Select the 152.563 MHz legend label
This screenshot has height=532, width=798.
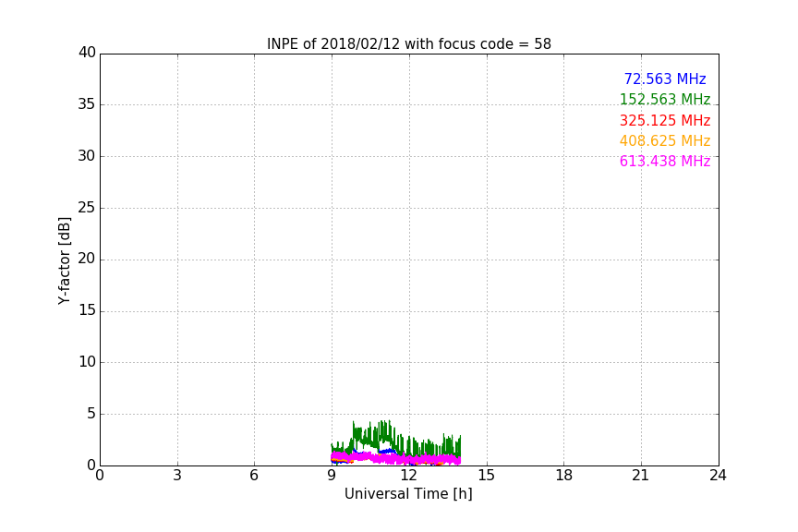[x=665, y=99]
